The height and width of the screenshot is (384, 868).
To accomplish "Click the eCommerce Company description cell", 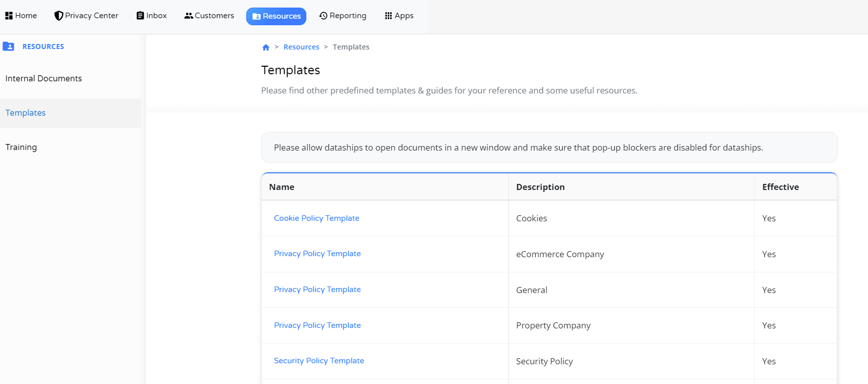I will (x=631, y=254).
